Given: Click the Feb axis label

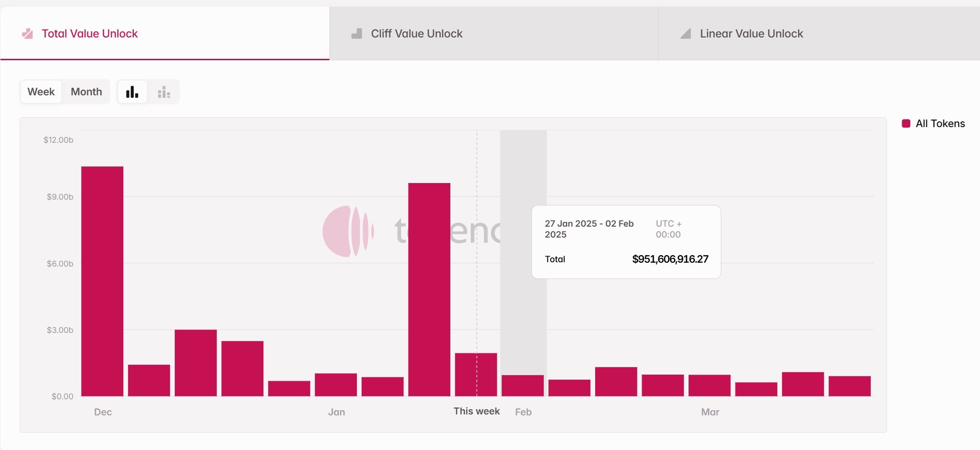Looking at the screenshot, I should pyautogui.click(x=523, y=412).
